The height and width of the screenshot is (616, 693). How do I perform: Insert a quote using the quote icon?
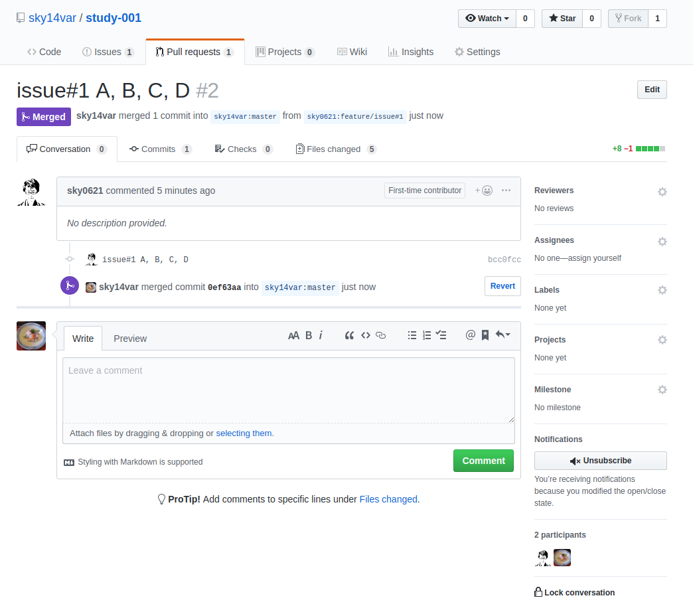349,335
